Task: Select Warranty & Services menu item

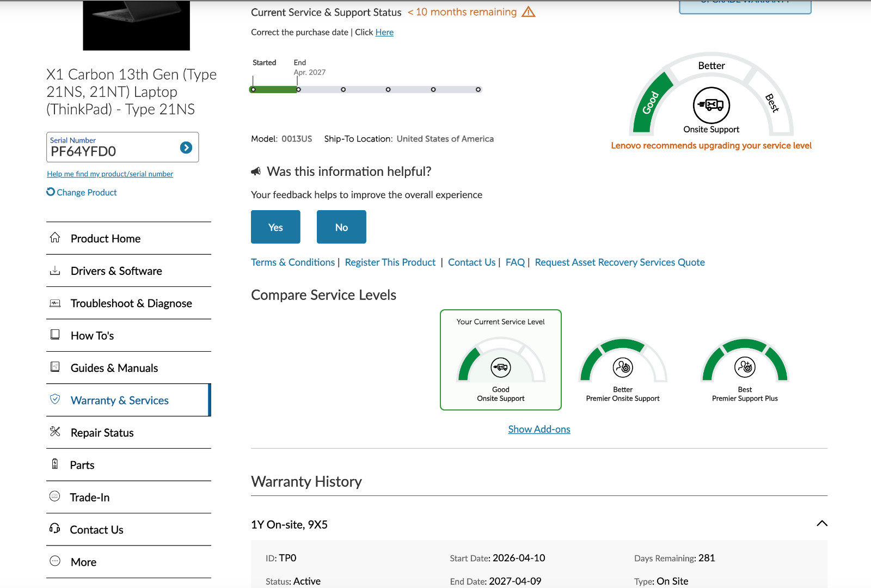Action: pos(128,400)
